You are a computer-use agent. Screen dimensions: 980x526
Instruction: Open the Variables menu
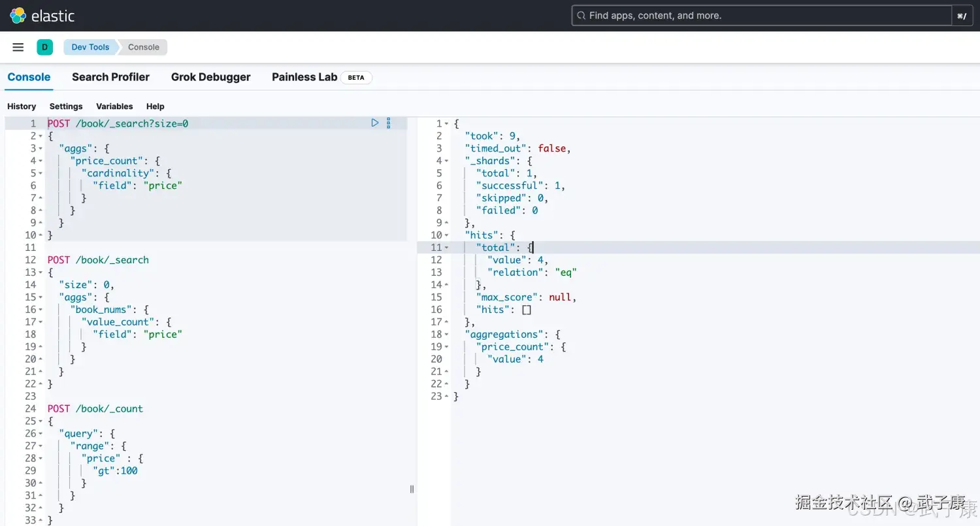coord(114,107)
